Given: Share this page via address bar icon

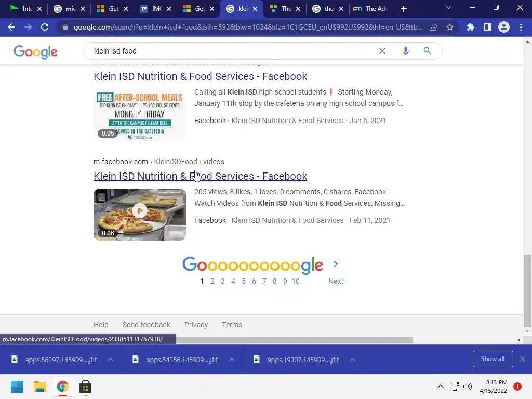Looking at the screenshot, I should [x=433, y=27].
